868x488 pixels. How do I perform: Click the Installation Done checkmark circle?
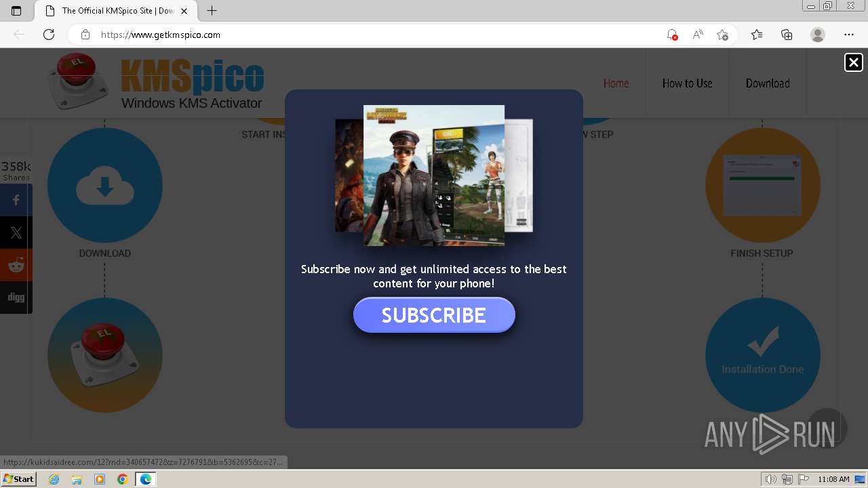point(762,355)
